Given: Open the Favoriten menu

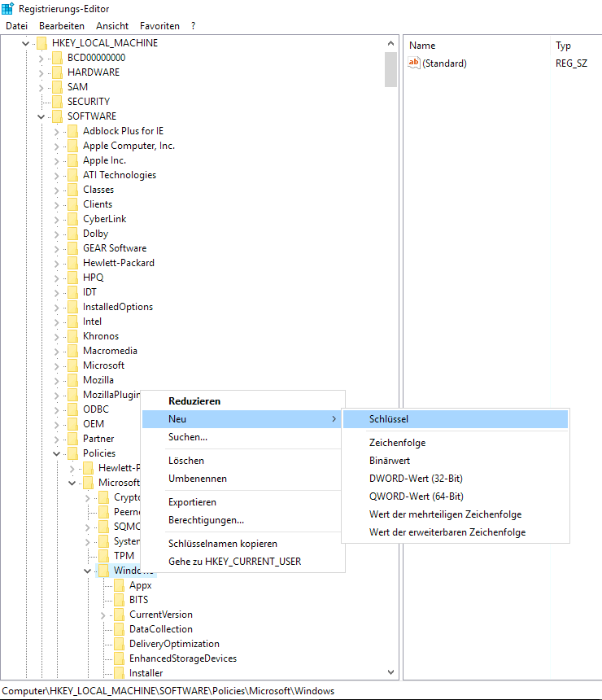Looking at the screenshot, I should point(159,26).
